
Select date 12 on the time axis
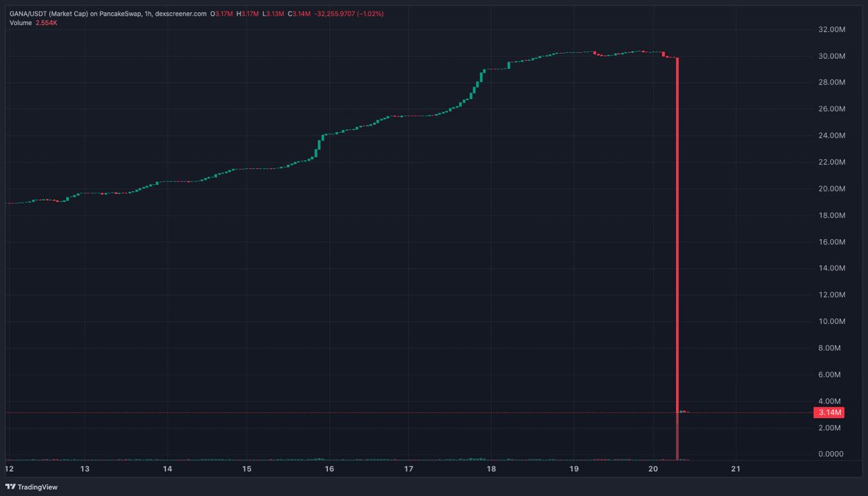[x=9, y=469]
